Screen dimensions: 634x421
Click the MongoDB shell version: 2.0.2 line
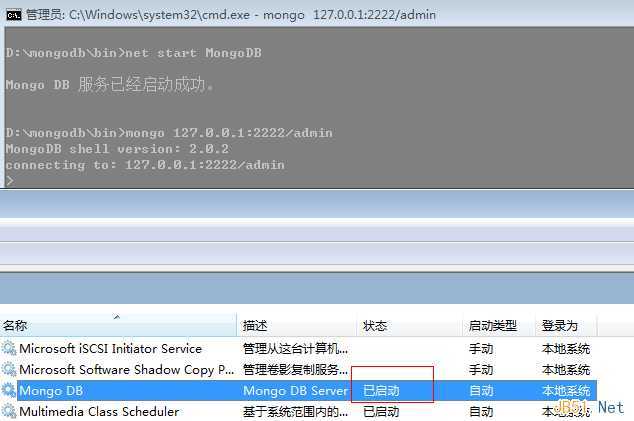[x=118, y=149]
